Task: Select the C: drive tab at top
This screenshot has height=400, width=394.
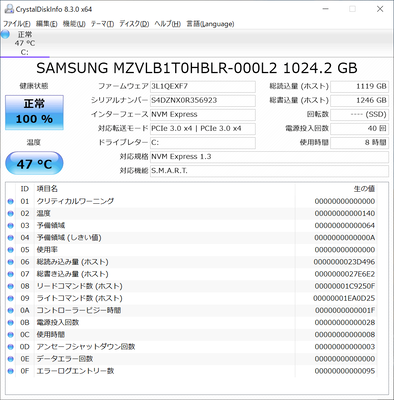Action: [25, 43]
